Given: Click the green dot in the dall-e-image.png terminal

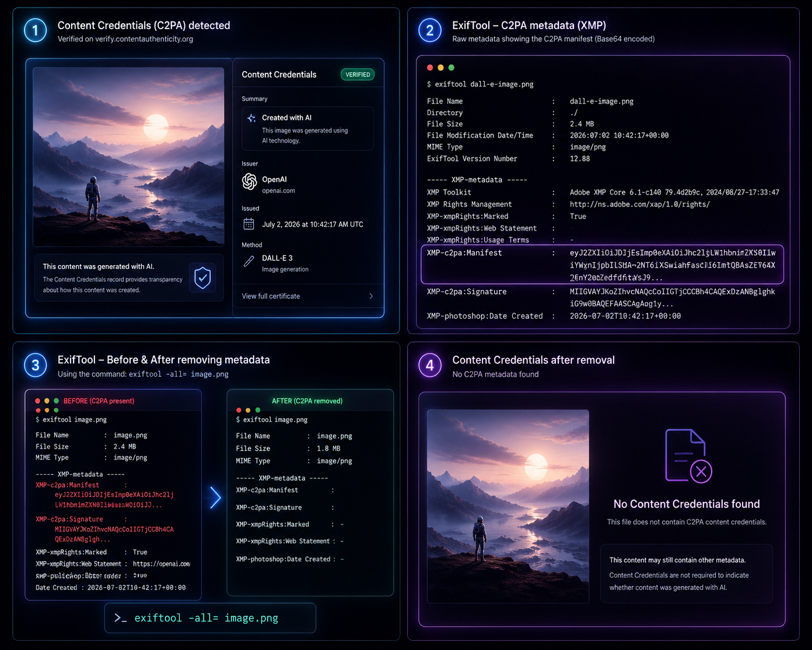Looking at the screenshot, I should pyautogui.click(x=451, y=68).
